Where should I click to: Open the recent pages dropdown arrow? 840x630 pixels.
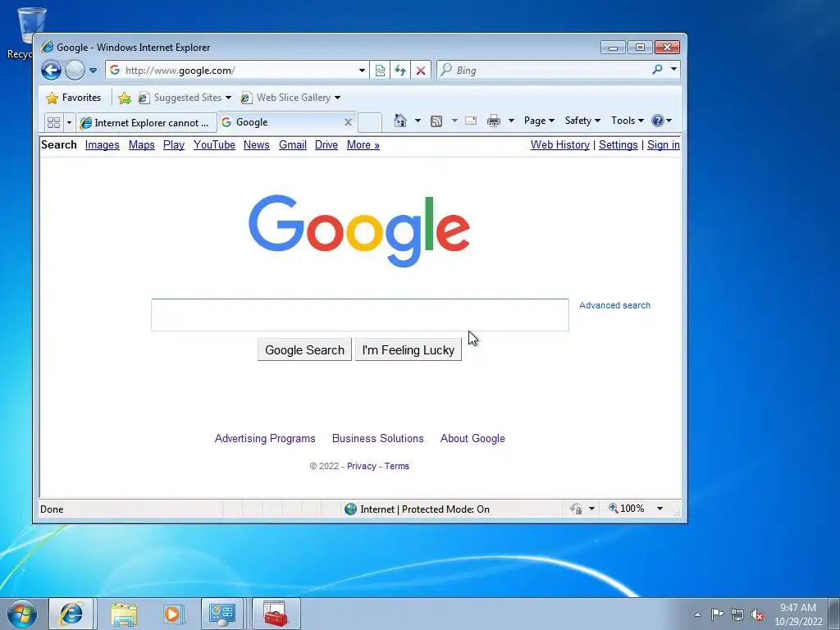93,71
